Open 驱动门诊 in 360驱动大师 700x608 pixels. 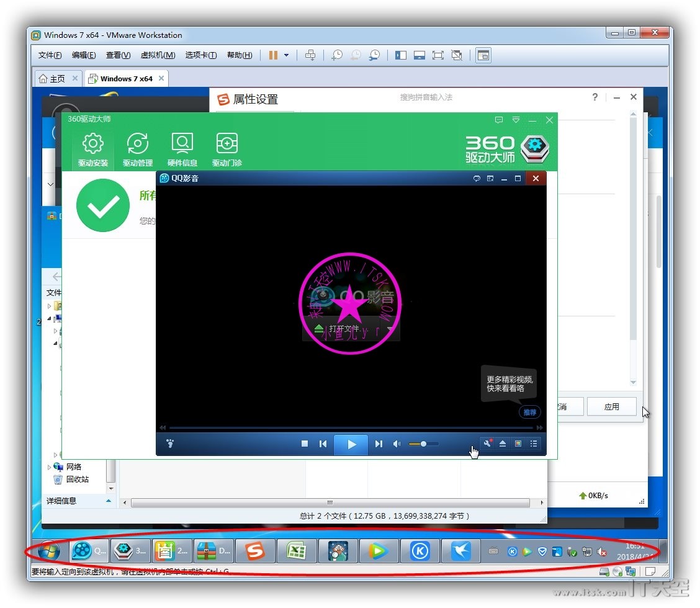[x=227, y=150]
